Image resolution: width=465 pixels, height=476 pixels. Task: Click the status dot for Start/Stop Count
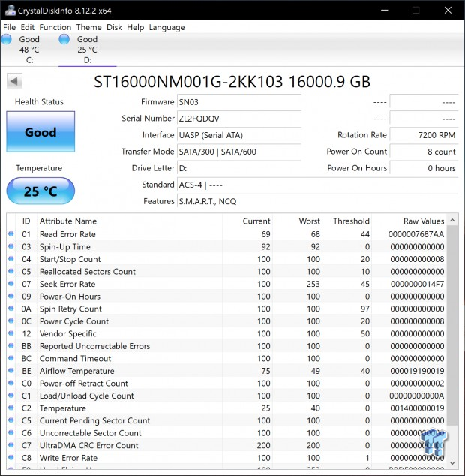pos(11,258)
